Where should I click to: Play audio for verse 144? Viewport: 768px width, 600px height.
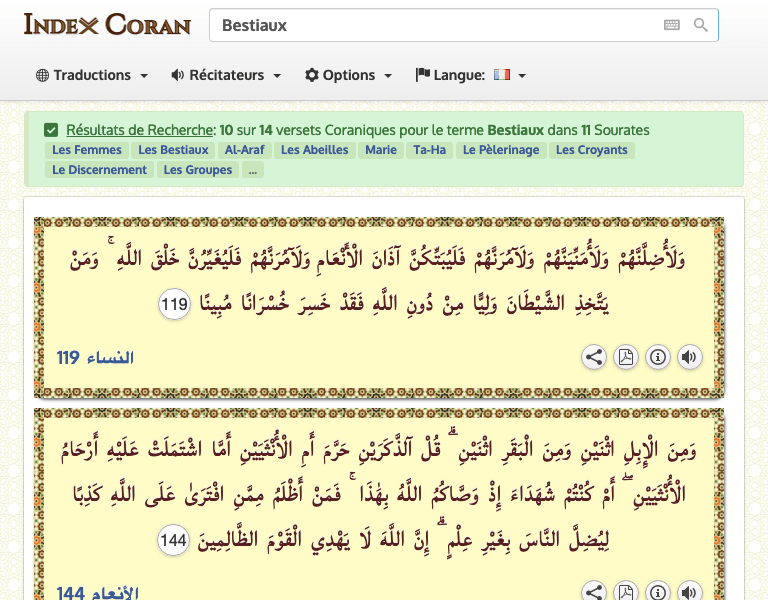pos(689,592)
